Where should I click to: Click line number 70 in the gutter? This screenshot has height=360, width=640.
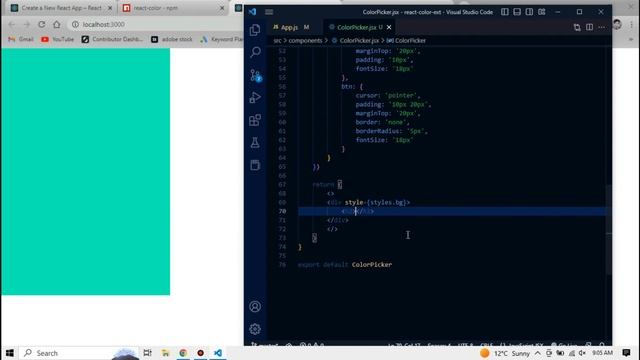click(x=282, y=211)
